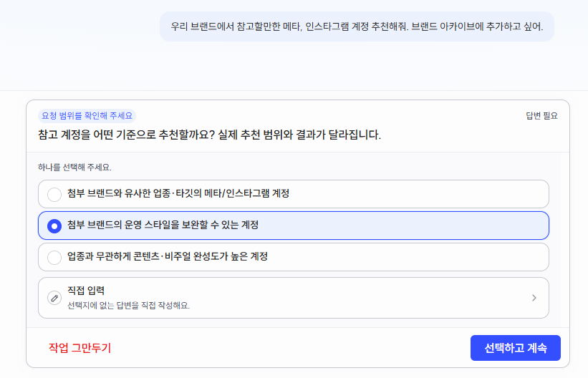Click empty footer area between 작업 그만두기 and 선택하고 계속
Screen dimensions: 588x378
[291, 348]
